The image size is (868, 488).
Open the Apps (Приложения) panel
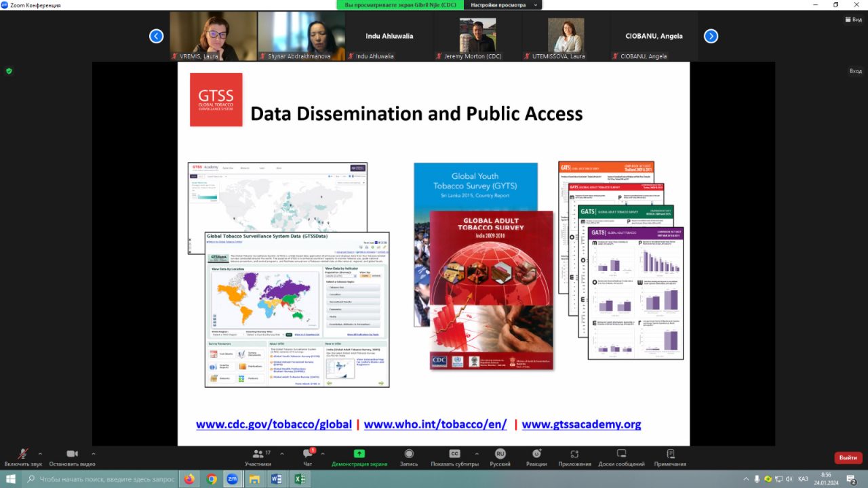click(x=574, y=454)
